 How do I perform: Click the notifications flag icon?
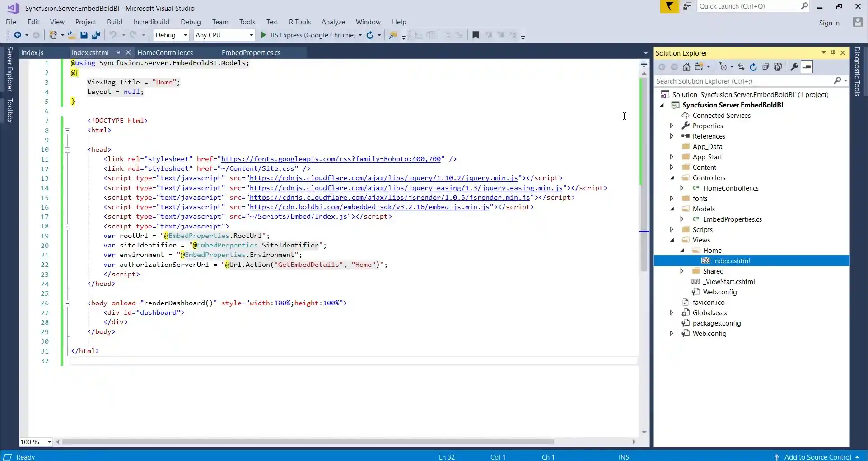669,6
